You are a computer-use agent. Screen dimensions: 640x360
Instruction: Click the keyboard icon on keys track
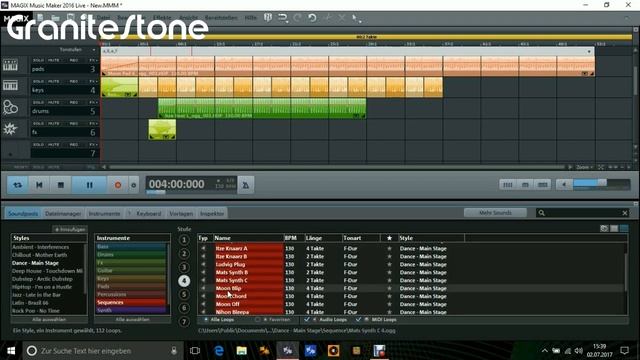point(10,86)
